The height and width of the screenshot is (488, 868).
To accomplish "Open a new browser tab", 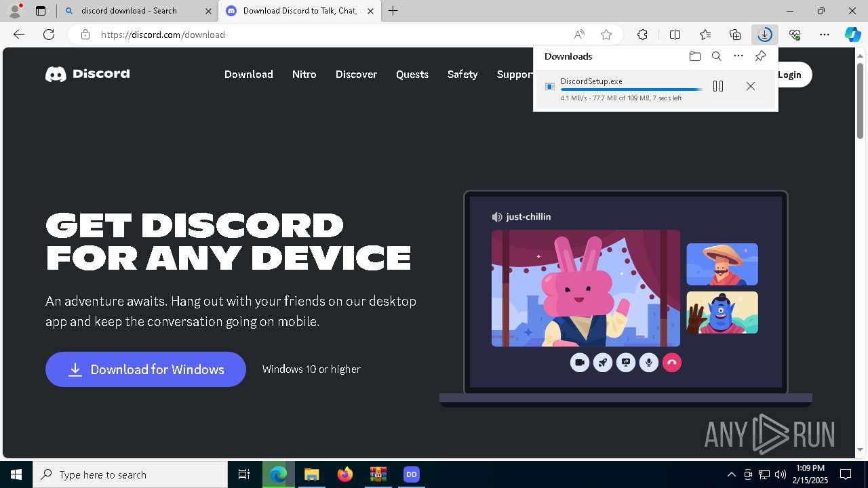I will tap(393, 11).
